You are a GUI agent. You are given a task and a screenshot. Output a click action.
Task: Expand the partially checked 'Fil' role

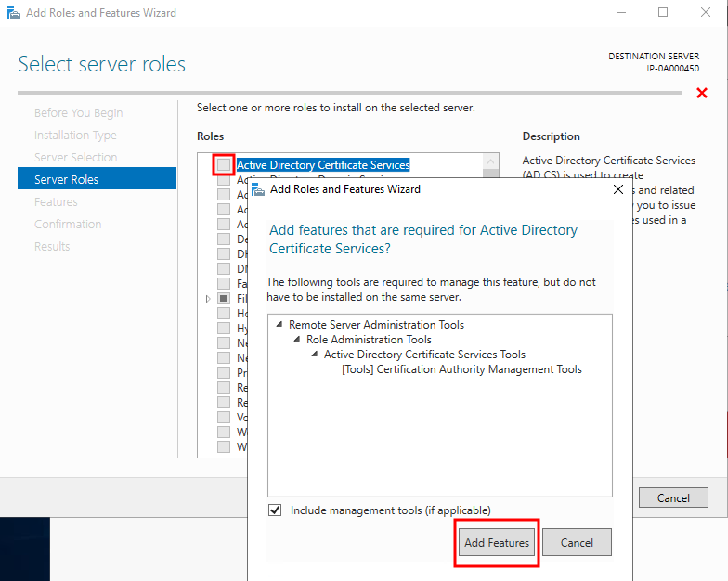point(208,299)
